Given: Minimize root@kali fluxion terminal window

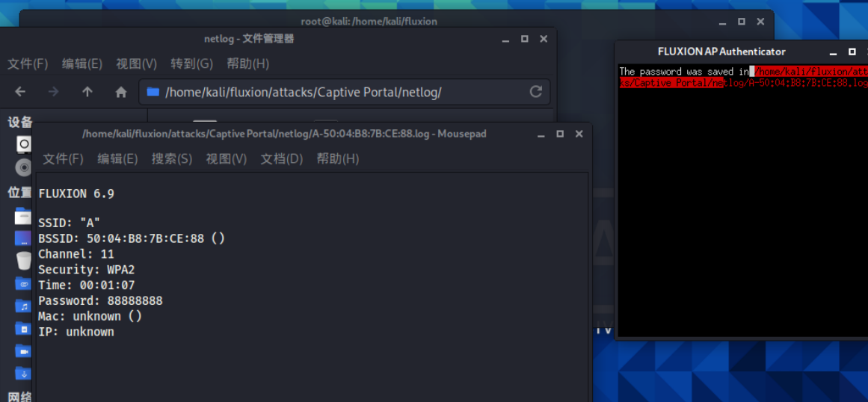Looking at the screenshot, I should (722, 22).
